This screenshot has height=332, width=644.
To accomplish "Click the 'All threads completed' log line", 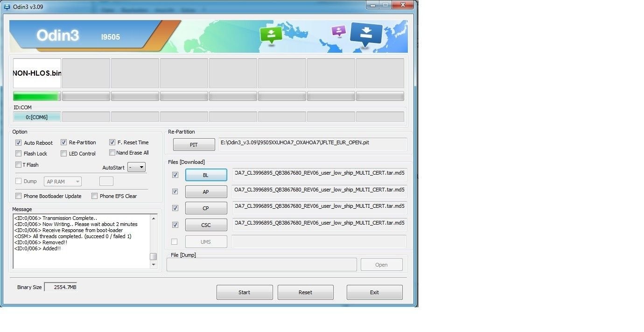I will click(73, 236).
